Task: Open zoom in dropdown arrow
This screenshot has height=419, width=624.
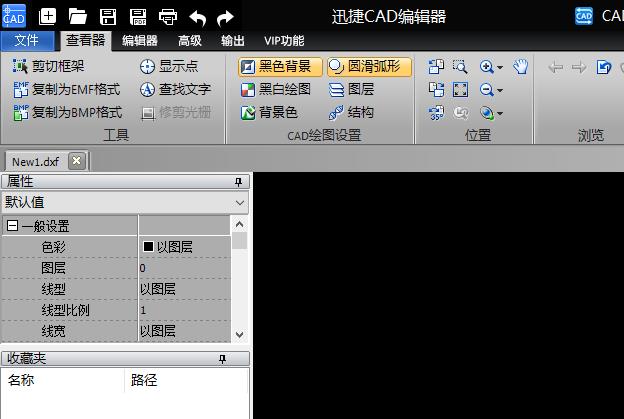Action: (500, 67)
